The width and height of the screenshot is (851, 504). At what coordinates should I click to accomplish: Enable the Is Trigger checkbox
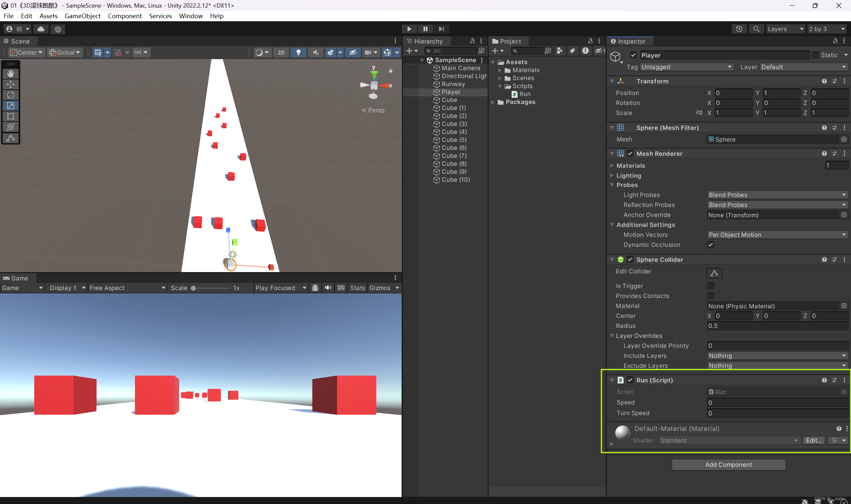point(710,286)
